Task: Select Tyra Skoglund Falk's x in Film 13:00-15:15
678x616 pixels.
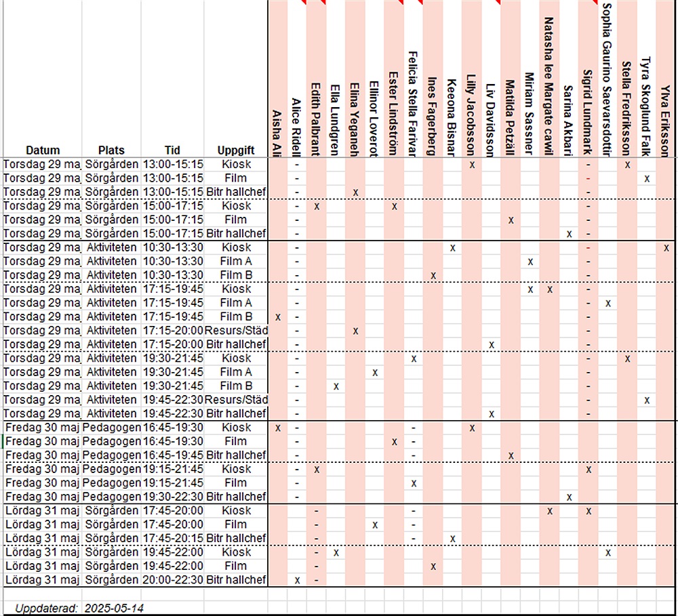Action: [x=647, y=178]
